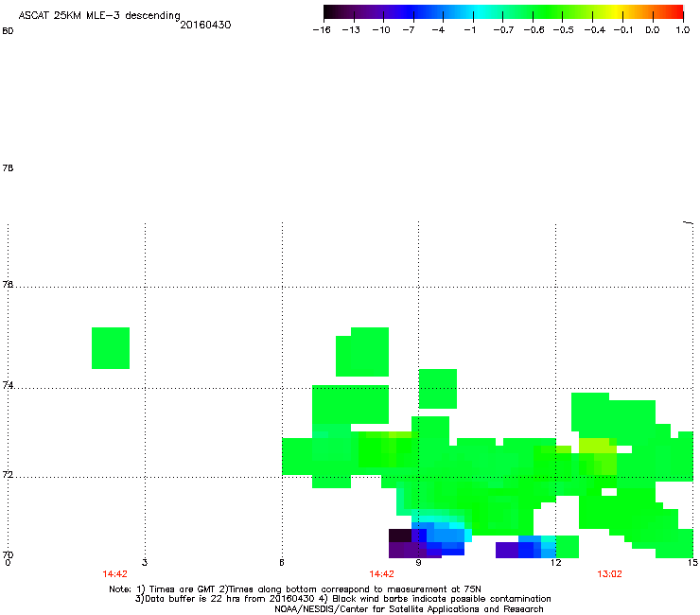Click the note line 'Times are GMT'
700x615 pixels.
click(x=184, y=589)
